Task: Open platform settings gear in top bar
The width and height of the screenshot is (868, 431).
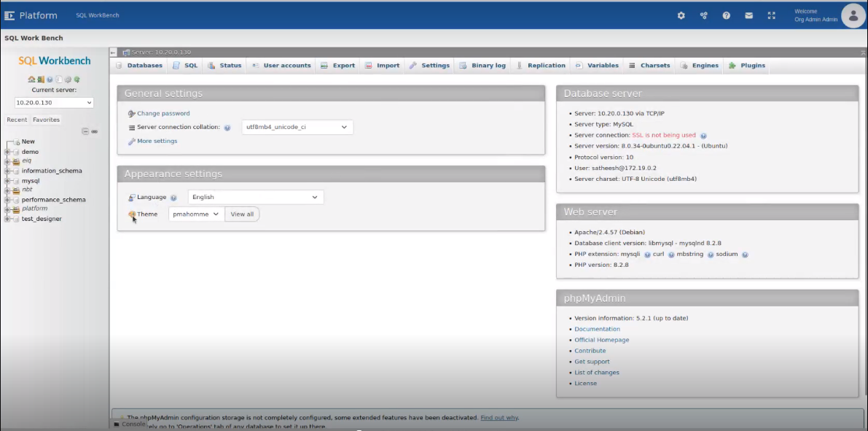Action: pyautogui.click(x=681, y=15)
